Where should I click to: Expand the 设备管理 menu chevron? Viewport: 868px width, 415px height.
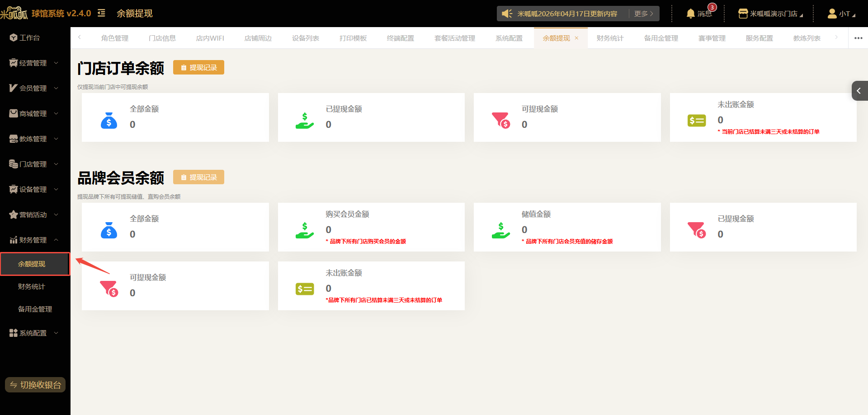(x=56, y=189)
